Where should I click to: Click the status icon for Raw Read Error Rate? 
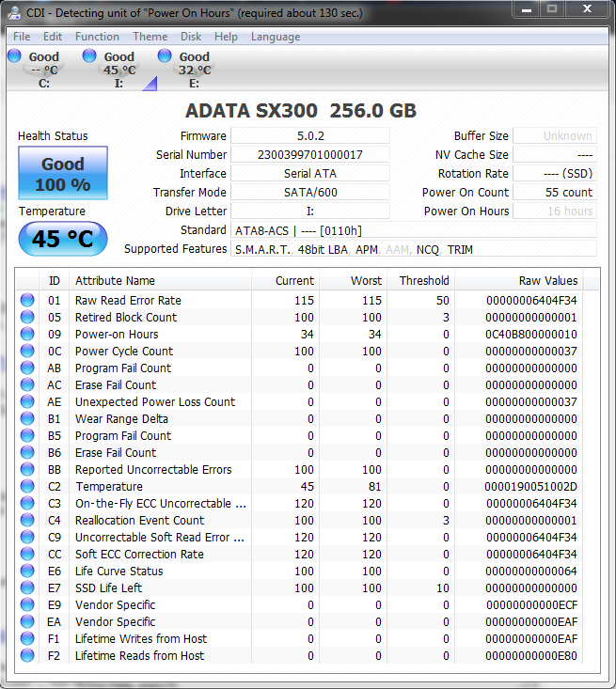[27, 301]
